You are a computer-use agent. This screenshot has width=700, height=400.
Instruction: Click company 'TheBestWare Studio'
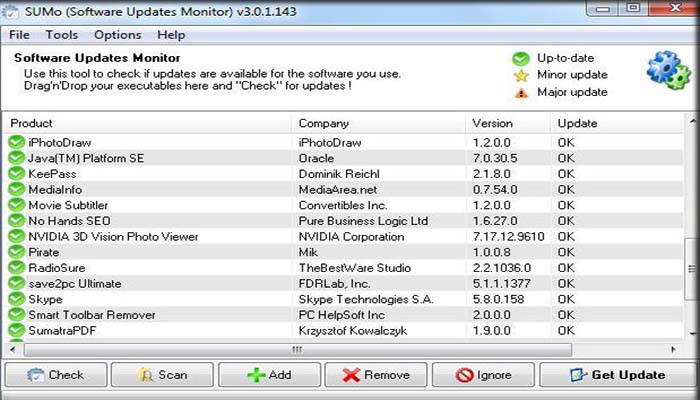354,268
